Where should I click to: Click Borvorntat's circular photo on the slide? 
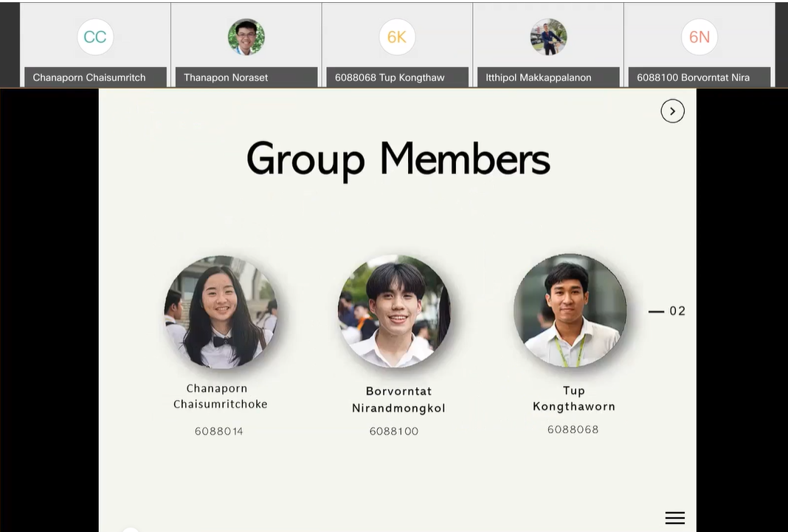(x=395, y=311)
